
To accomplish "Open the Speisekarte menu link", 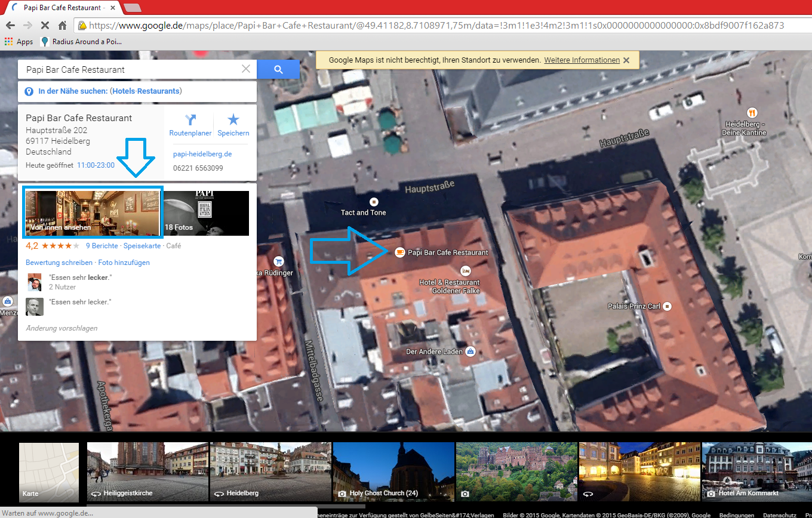I will tap(142, 246).
